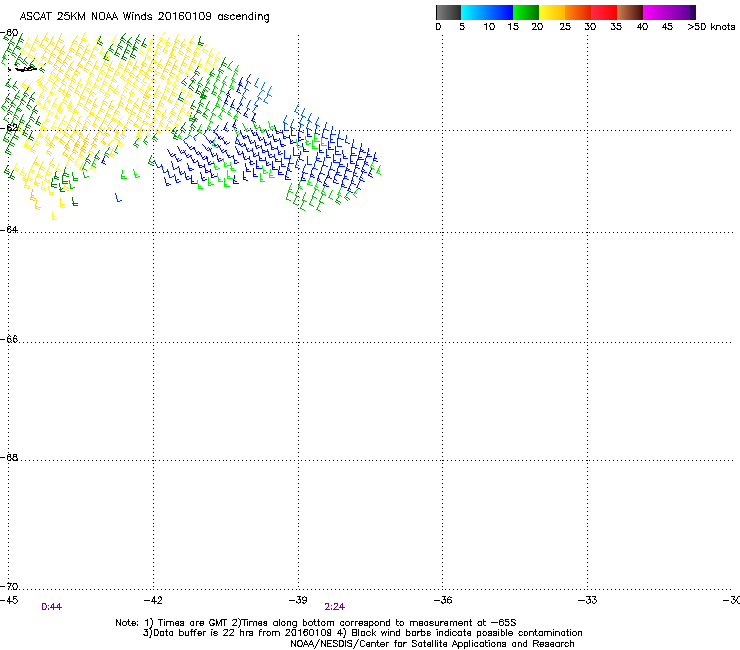Click the '>50 knots' legend label
Screen dimensions: 740x650
711,27
